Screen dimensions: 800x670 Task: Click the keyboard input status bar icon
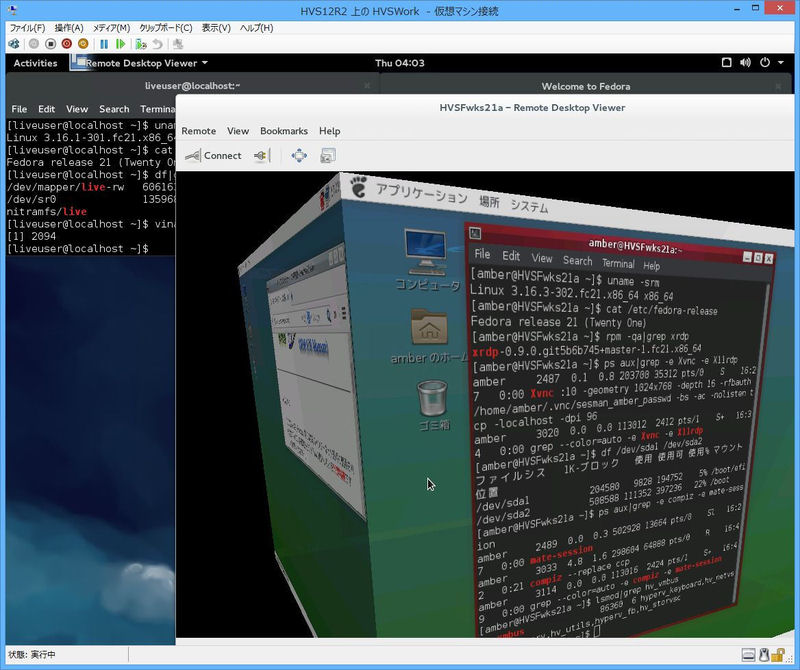pos(748,654)
